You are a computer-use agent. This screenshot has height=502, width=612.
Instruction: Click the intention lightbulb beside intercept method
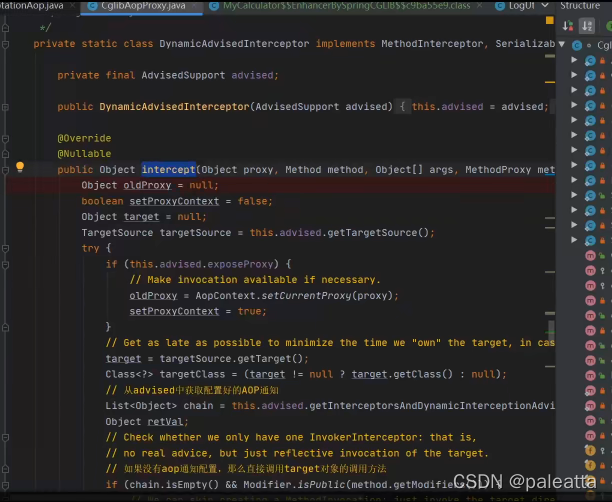pos(20,167)
